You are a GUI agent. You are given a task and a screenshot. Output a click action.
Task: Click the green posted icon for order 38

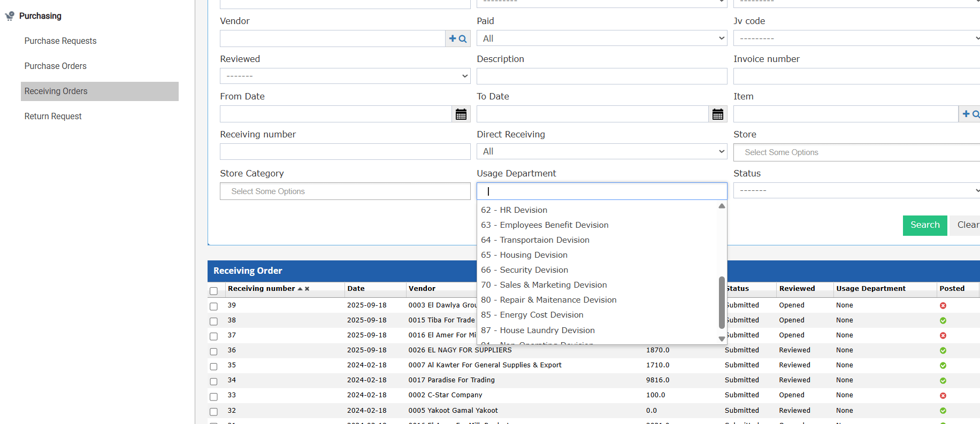pyautogui.click(x=943, y=320)
